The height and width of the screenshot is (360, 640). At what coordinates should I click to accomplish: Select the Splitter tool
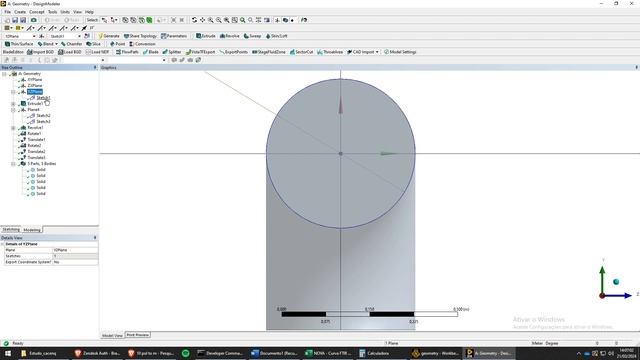(172, 52)
